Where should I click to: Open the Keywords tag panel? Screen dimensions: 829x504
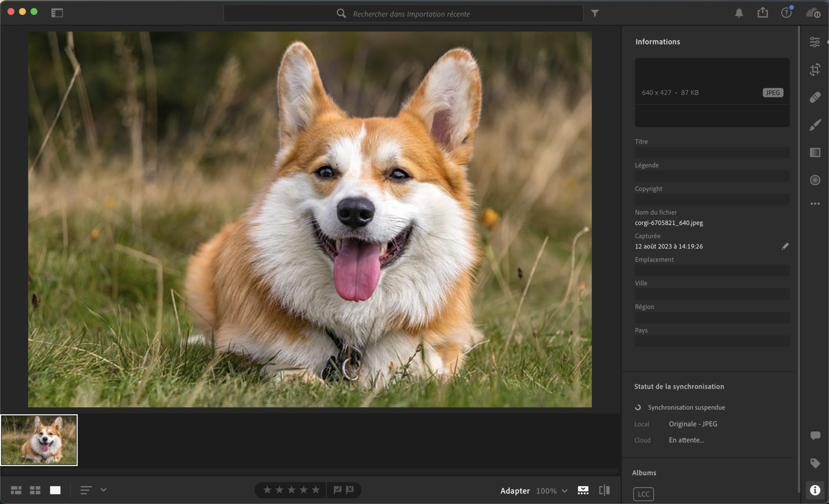click(815, 463)
